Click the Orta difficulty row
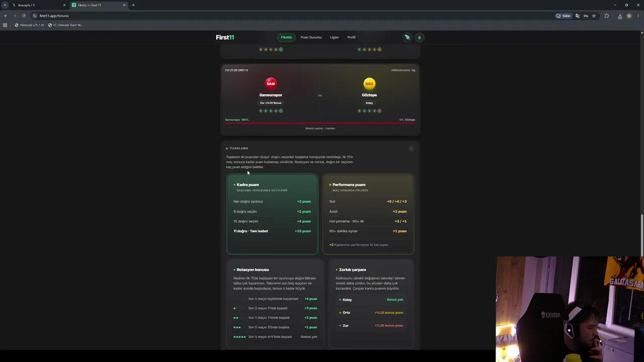Viewport: 644px width, 362px height. click(x=371, y=313)
